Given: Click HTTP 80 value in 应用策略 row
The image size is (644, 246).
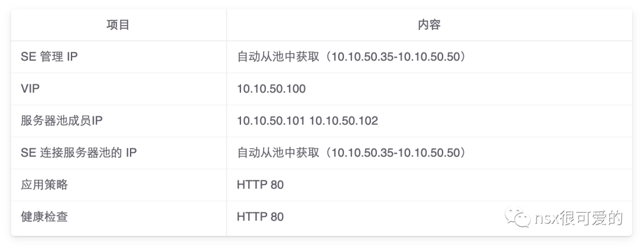Looking at the screenshot, I should (261, 185).
